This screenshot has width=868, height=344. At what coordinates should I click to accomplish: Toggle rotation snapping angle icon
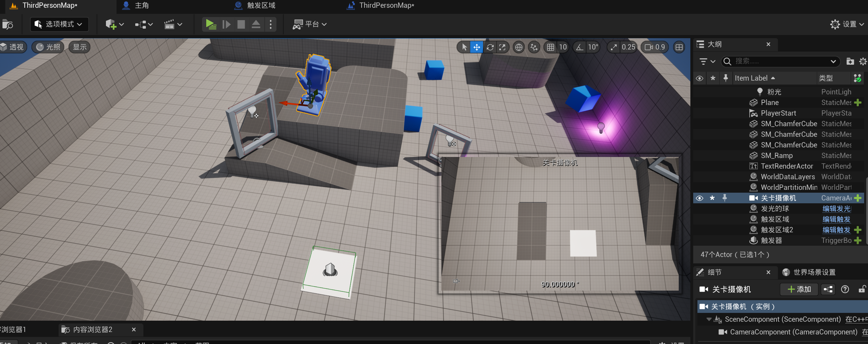point(579,47)
